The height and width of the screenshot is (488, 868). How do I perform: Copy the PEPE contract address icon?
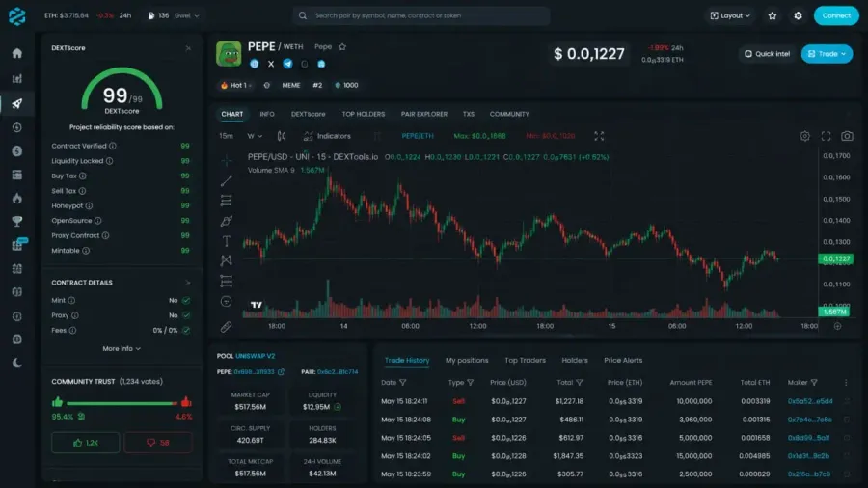[x=281, y=372]
